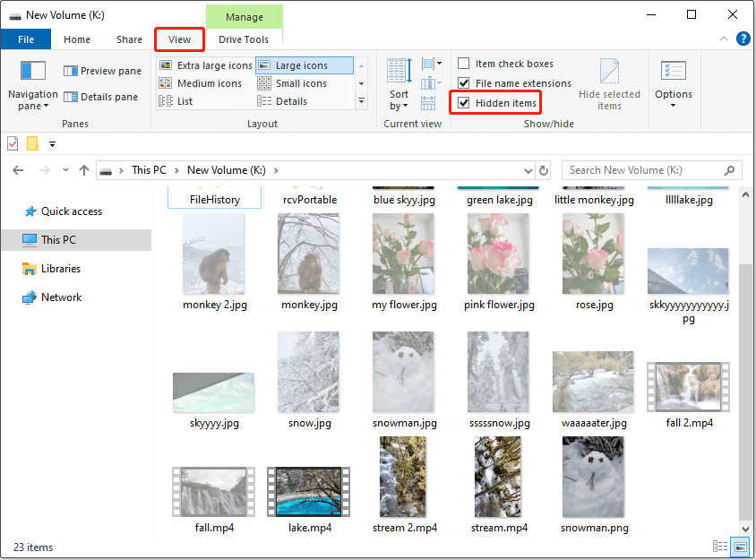
Task: Switch to the View ribbon tab
Action: point(178,39)
